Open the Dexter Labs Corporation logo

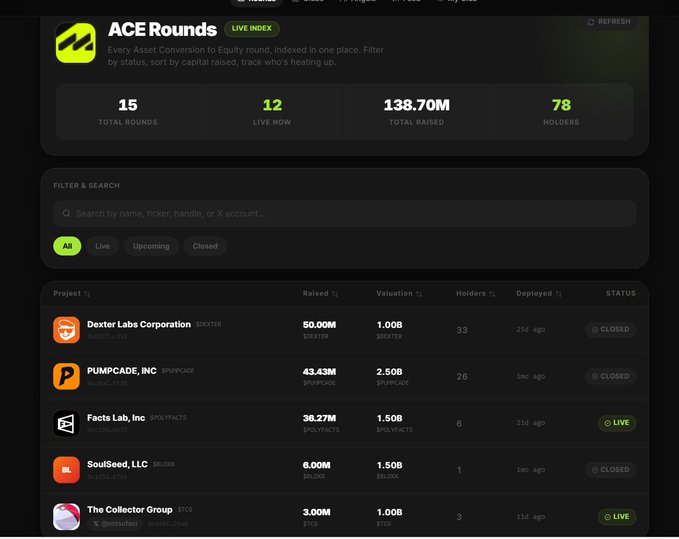tap(66, 329)
